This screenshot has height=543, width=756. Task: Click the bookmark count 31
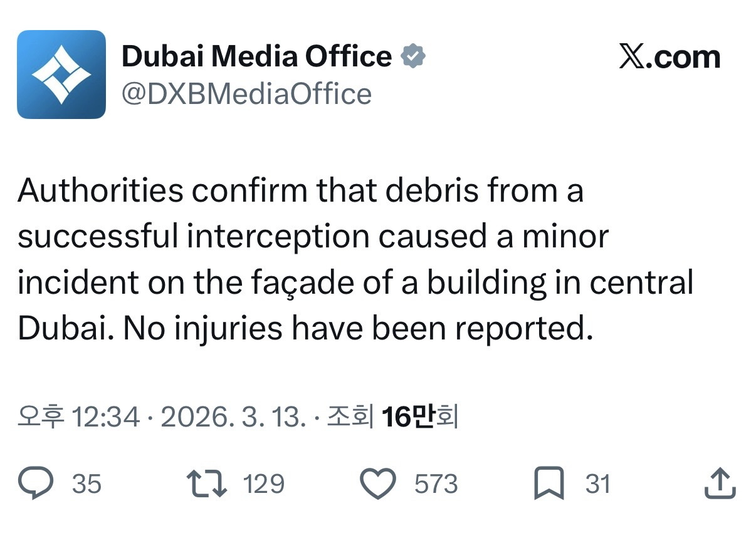pyautogui.click(x=597, y=484)
